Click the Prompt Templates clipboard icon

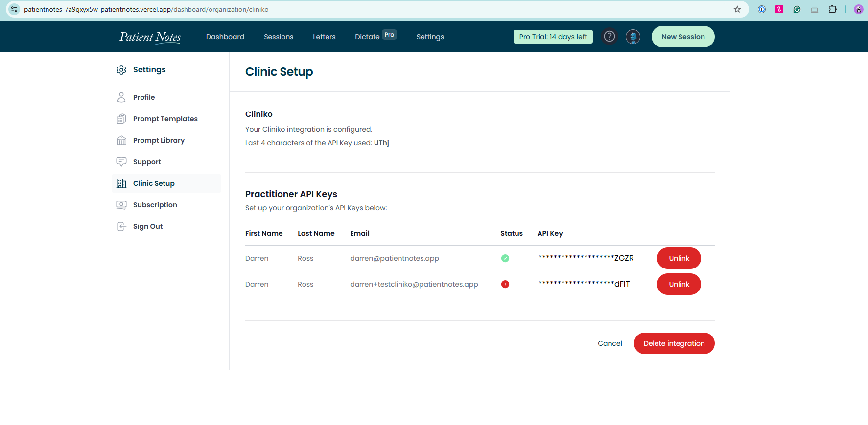(x=121, y=119)
